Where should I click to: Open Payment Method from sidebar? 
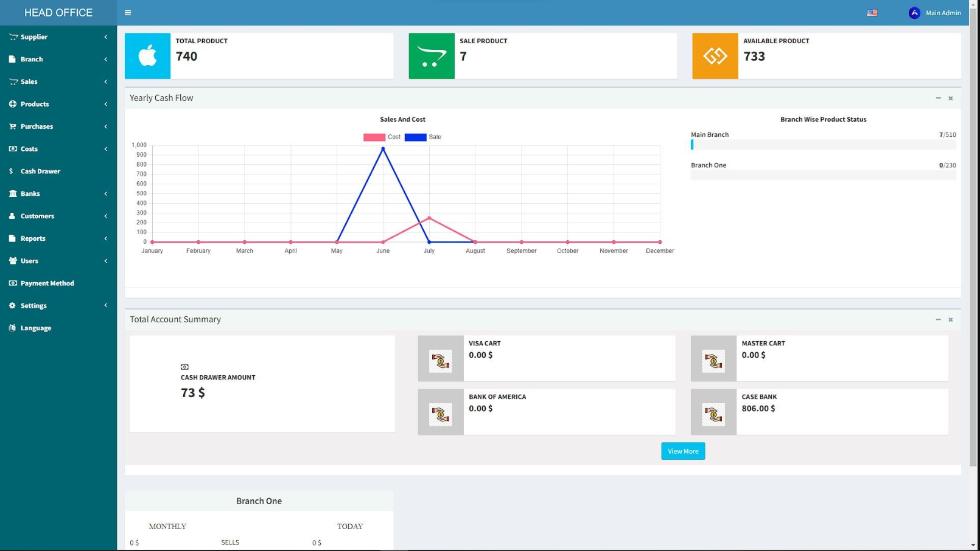(x=47, y=283)
